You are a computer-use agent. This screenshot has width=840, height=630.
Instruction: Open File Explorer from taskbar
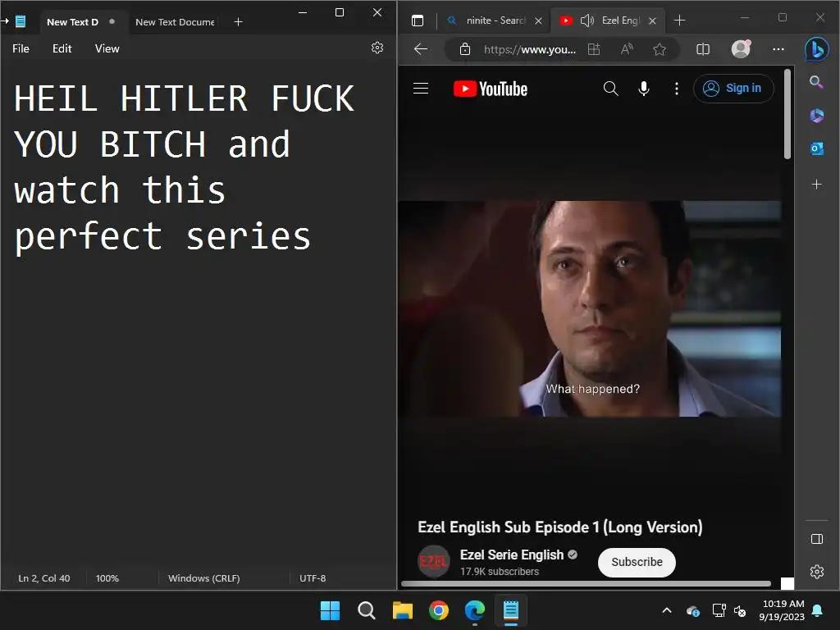[x=402, y=610]
